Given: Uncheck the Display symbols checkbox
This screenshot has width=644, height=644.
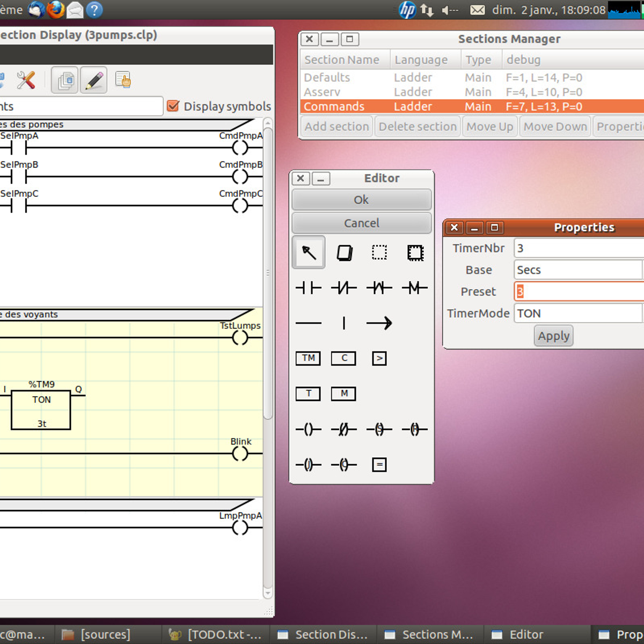Looking at the screenshot, I should 173,106.
